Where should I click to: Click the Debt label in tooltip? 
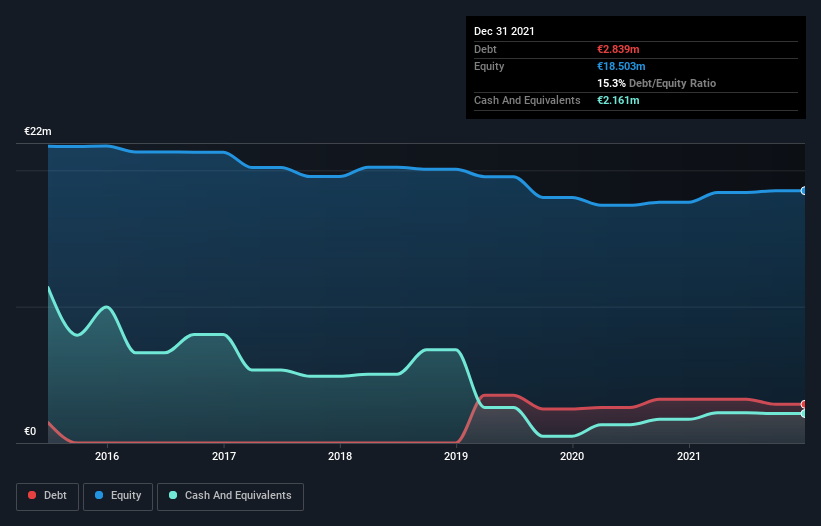[485, 49]
